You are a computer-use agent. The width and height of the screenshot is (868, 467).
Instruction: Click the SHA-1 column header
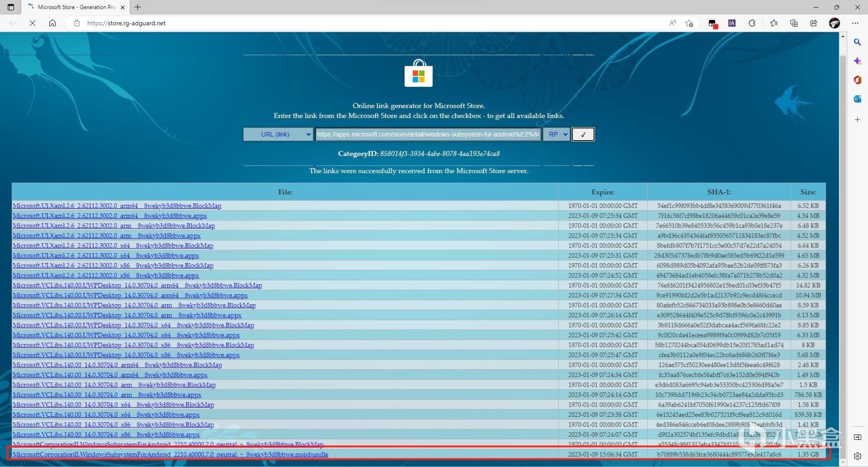719,192
